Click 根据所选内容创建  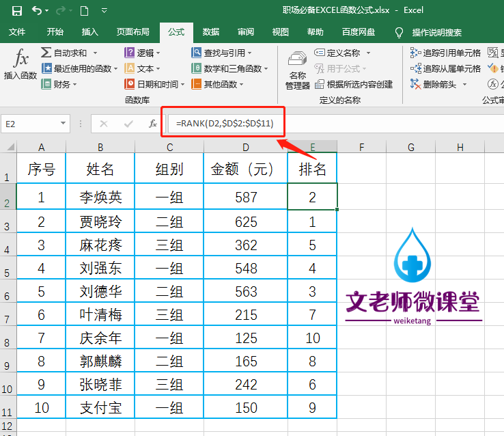pos(354,84)
